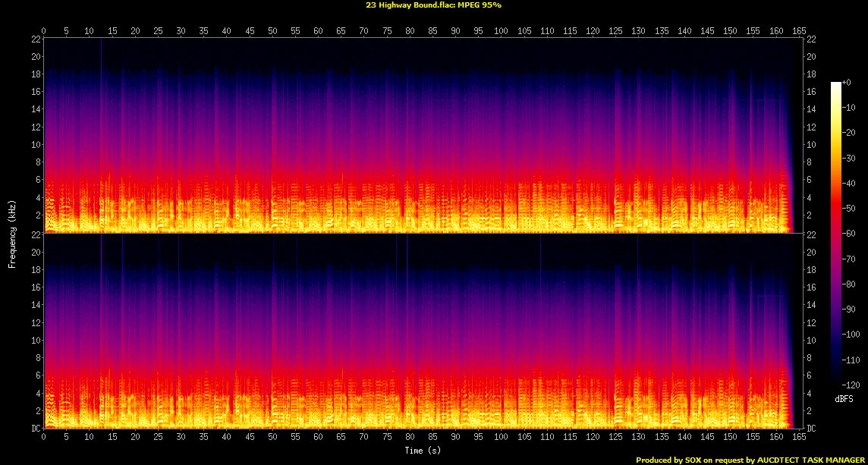Click the 165 tick on the top time axis
868x465 pixels.
tap(798, 31)
